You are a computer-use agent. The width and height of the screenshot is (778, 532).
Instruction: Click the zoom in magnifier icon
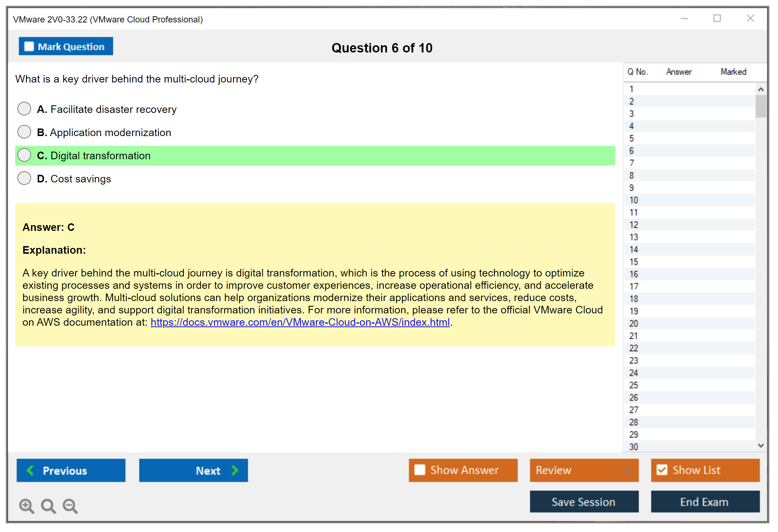click(26, 506)
